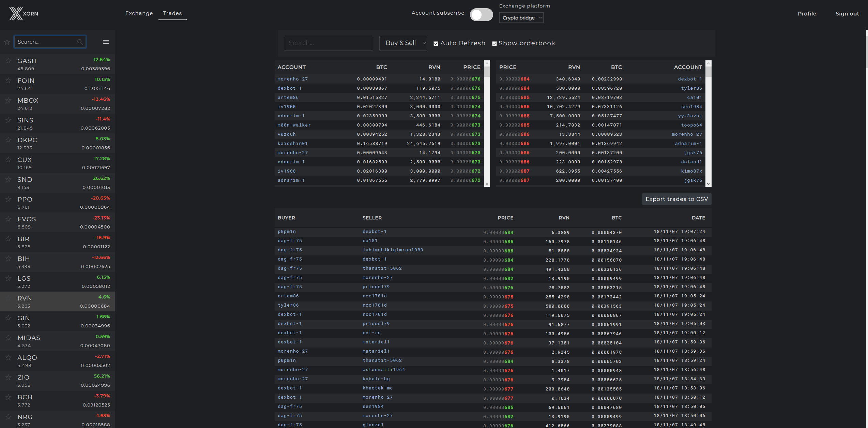Open account kaioshin01 in buy orders
The height and width of the screenshot is (428, 868).
pyautogui.click(x=293, y=143)
